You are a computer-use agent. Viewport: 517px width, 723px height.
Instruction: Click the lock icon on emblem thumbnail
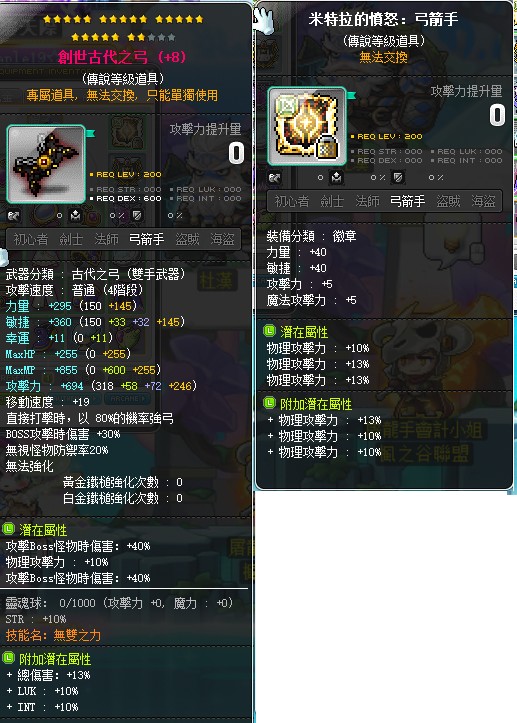[327, 146]
